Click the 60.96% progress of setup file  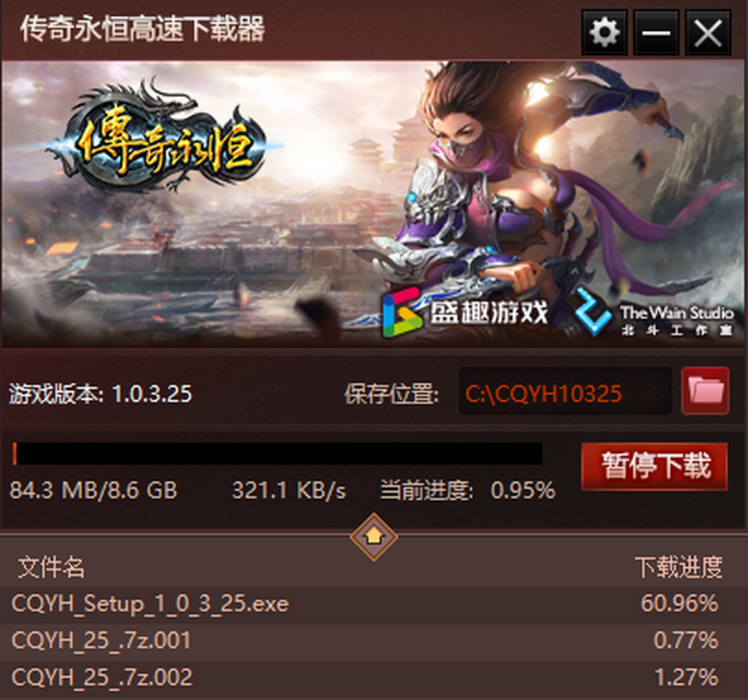click(x=679, y=603)
